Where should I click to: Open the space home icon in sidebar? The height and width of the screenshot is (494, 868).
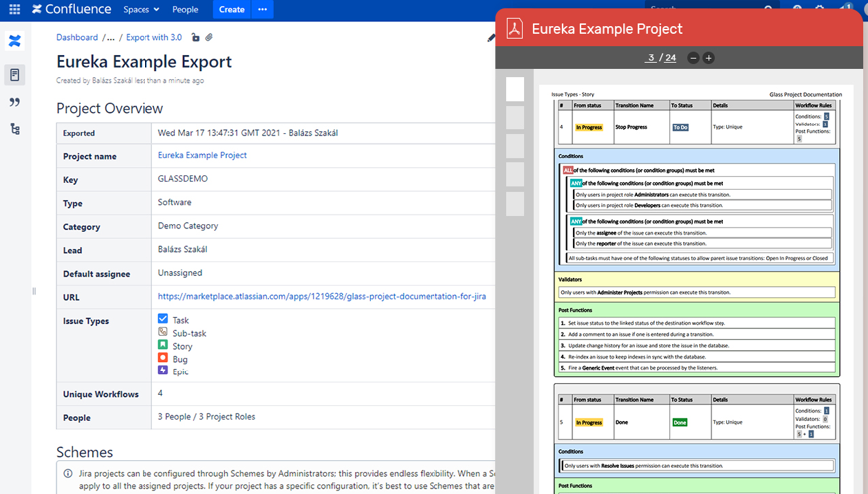point(14,41)
